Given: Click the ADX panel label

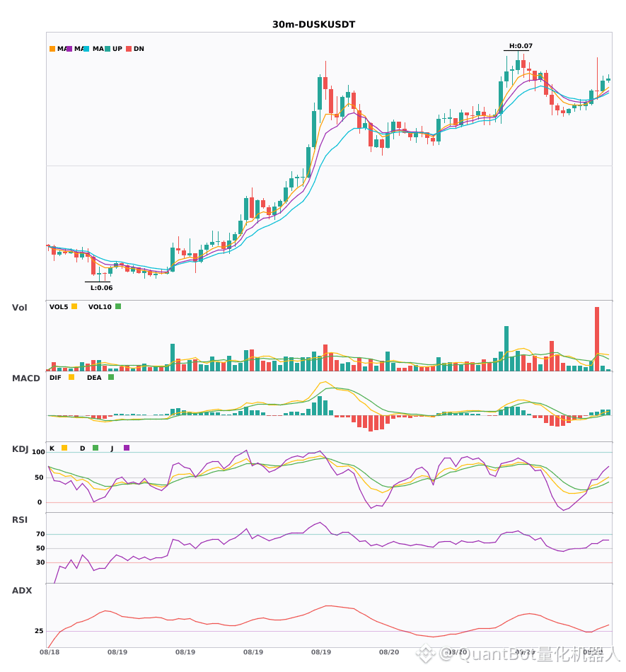Looking at the screenshot, I should 22,591.
